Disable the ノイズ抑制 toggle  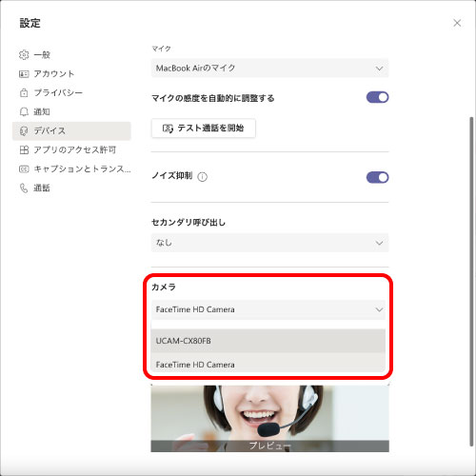pyautogui.click(x=377, y=177)
